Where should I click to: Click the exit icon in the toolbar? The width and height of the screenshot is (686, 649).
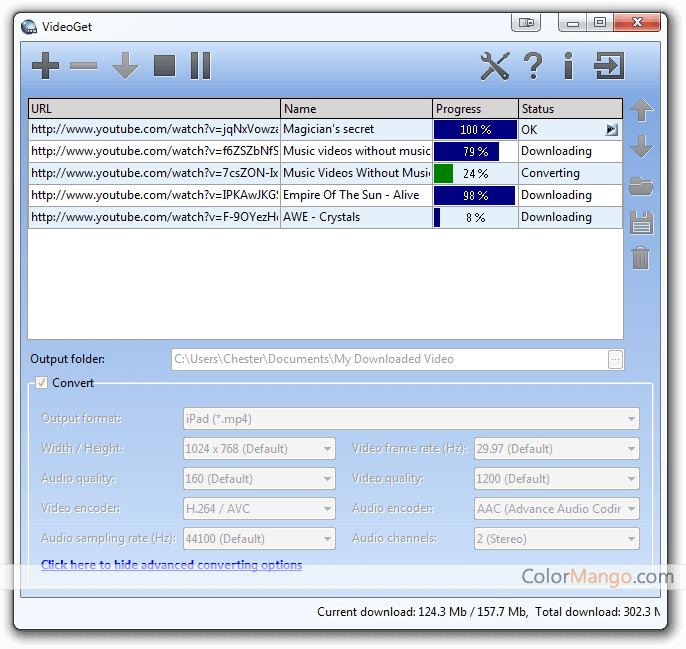coord(608,67)
